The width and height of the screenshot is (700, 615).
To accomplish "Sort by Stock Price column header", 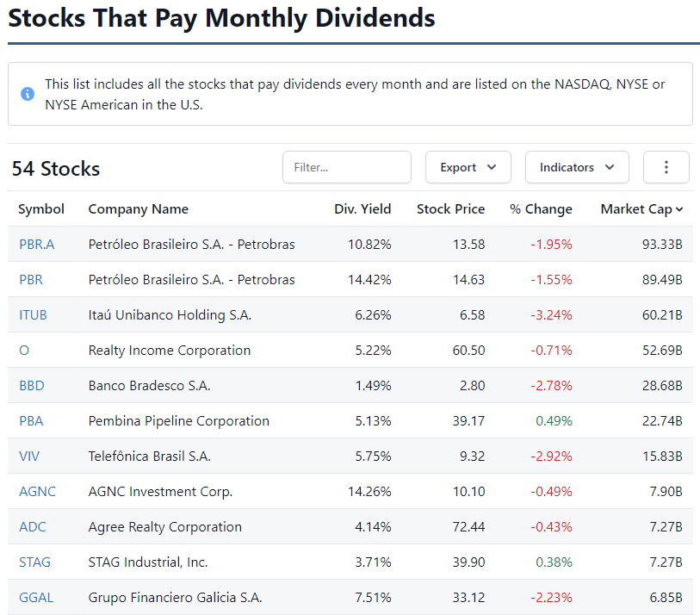I will [x=450, y=208].
